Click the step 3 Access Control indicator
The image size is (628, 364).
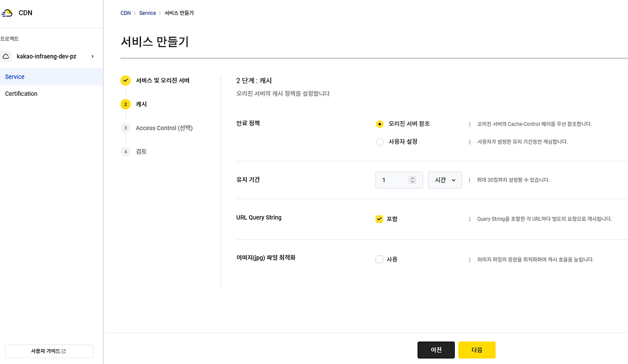coord(126,128)
